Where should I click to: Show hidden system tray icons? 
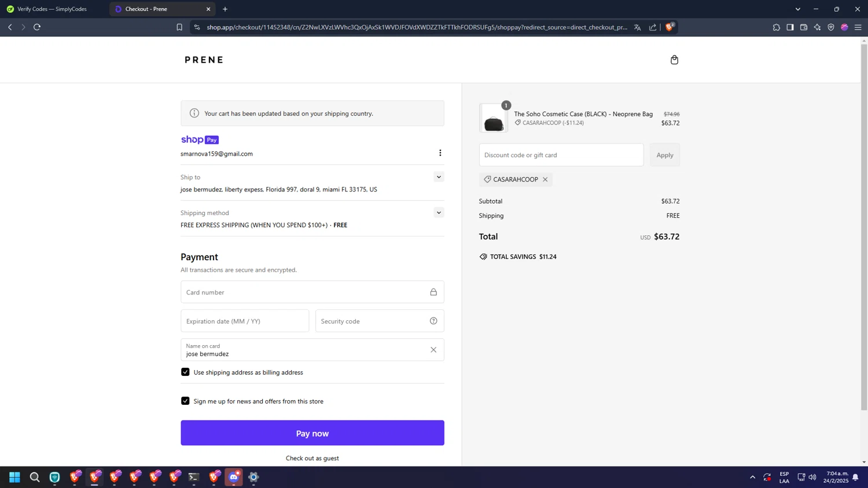click(752, 477)
